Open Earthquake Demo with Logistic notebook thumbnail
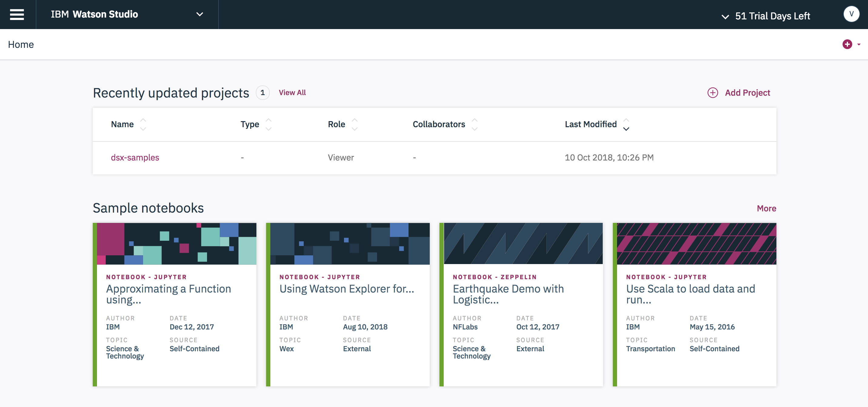Viewport: 868px width, 407px height. click(x=523, y=243)
